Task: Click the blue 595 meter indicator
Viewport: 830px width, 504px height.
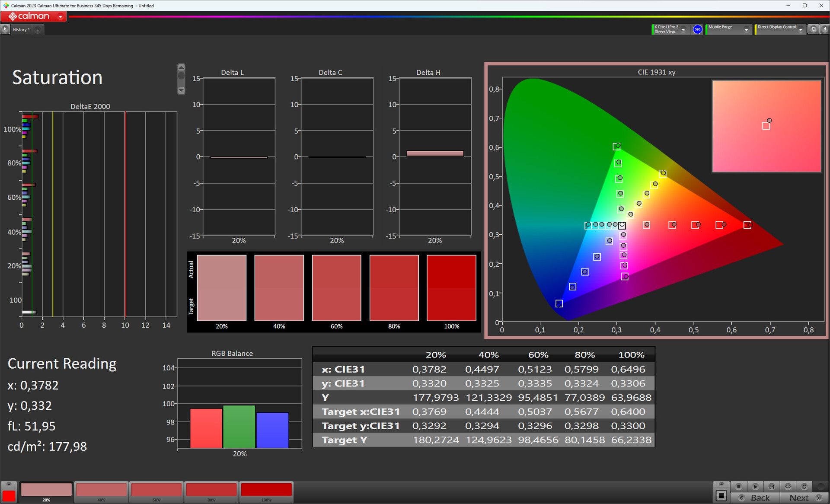Action: pos(697,29)
